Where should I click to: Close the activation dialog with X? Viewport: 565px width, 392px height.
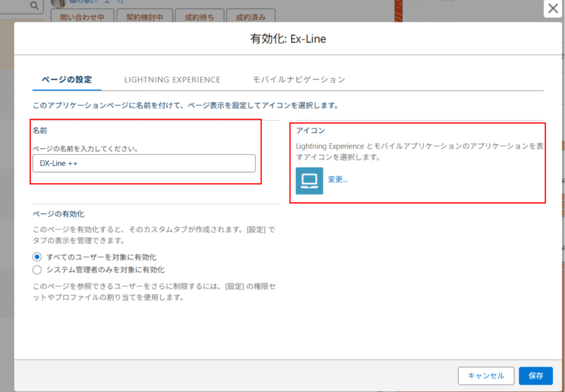coord(552,9)
